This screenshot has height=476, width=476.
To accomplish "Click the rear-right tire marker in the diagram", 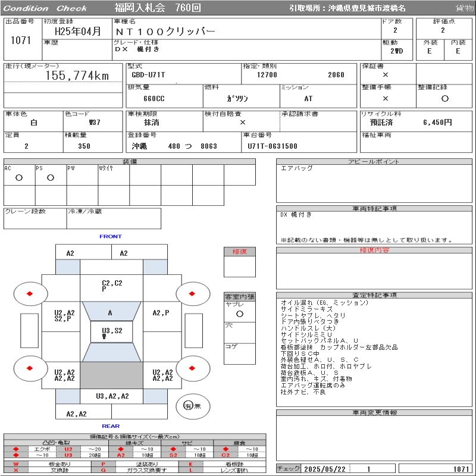I will 193,368.
